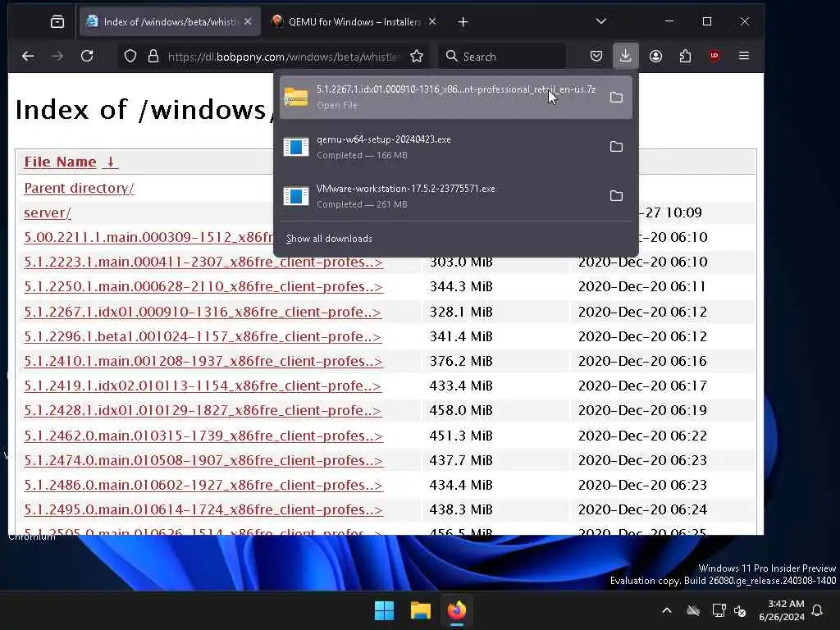This screenshot has height=630, width=840.
Task: Select the Index of /windows/beta/whistler tab
Action: coord(170,22)
